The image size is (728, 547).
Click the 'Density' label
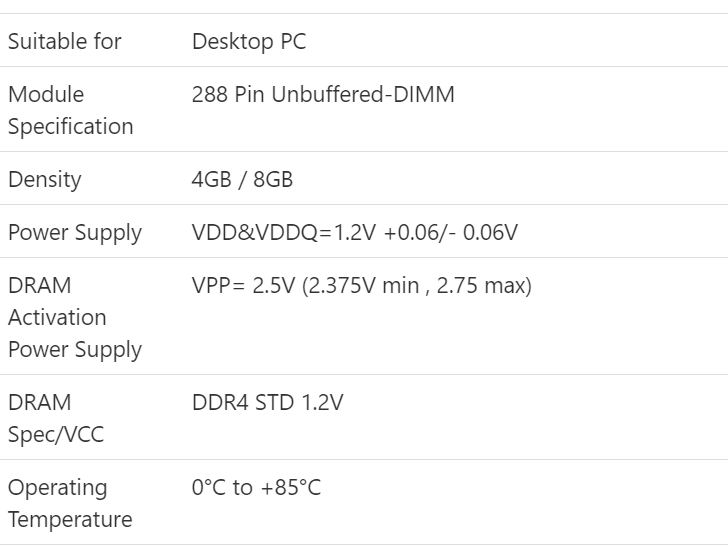tap(45, 179)
